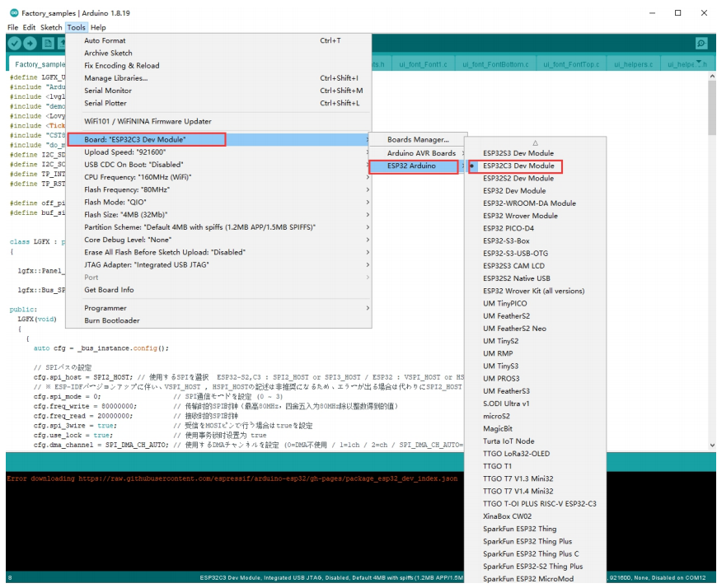This screenshot has width=717, height=588.
Task: Open the tab list dropdown arrow
Action: coord(699,62)
